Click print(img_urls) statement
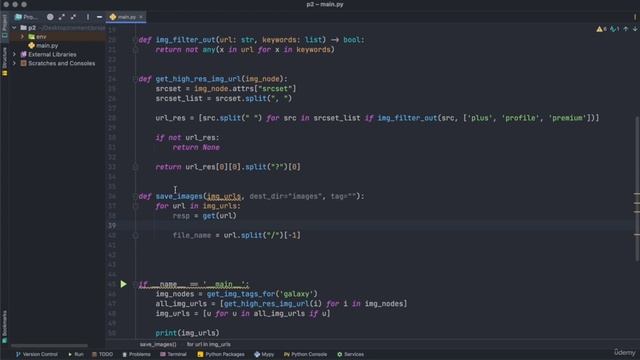The width and height of the screenshot is (640, 360). 187,333
